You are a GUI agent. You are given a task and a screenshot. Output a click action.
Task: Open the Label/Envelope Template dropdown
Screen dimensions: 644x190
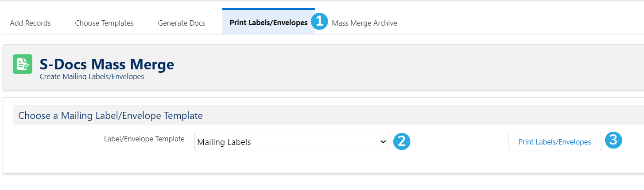click(x=292, y=141)
